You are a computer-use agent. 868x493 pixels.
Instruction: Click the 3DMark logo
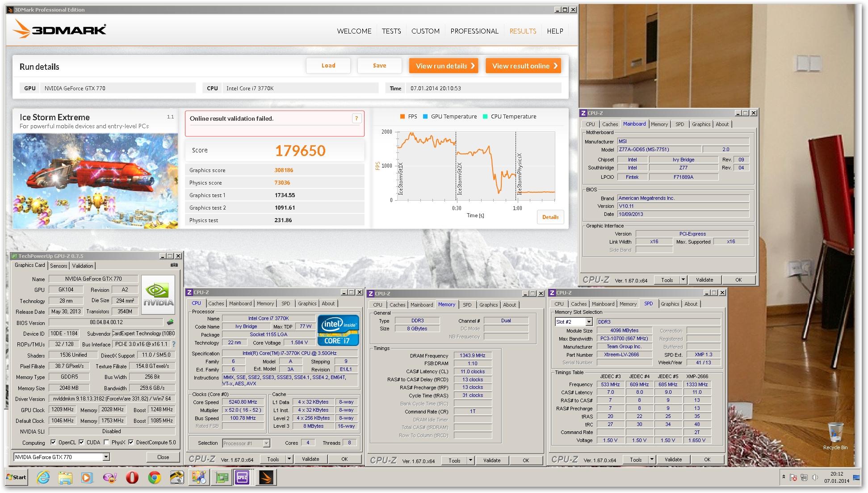pos(60,29)
